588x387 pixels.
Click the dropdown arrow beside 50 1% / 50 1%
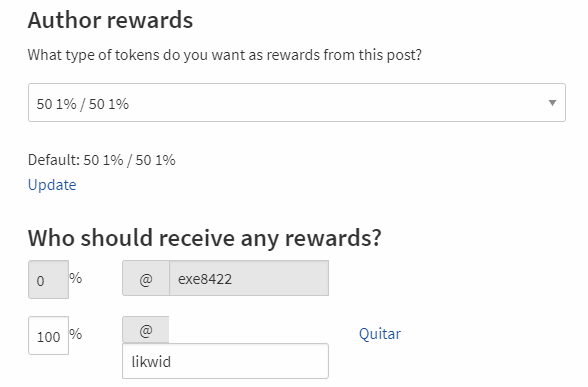coord(552,103)
